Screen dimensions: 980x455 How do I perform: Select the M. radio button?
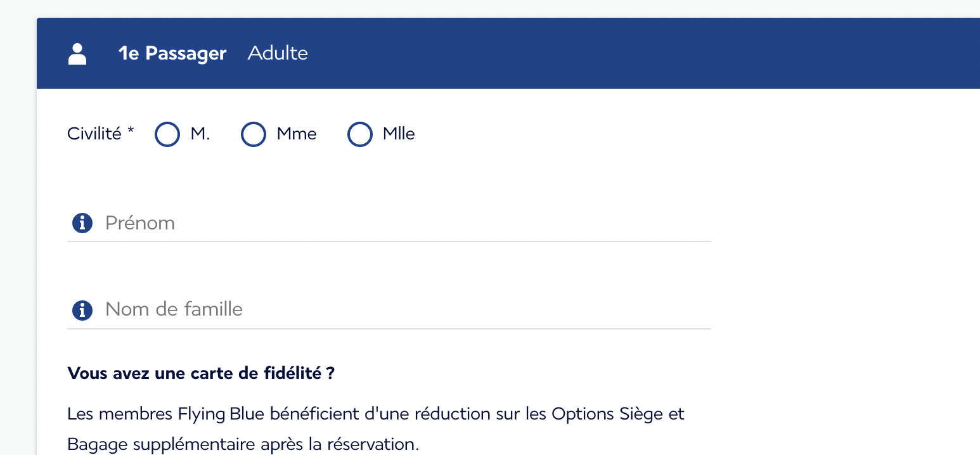167,134
